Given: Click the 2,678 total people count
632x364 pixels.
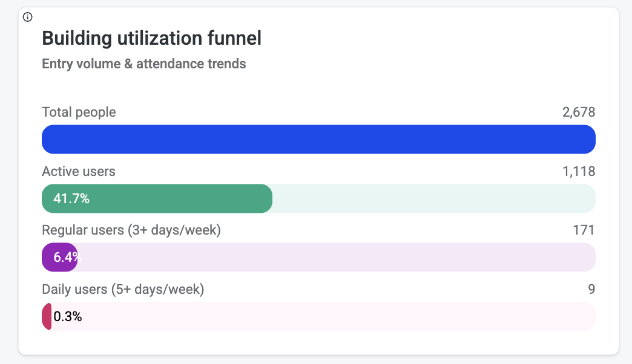Looking at the screenshot, I should click(578, 112).
